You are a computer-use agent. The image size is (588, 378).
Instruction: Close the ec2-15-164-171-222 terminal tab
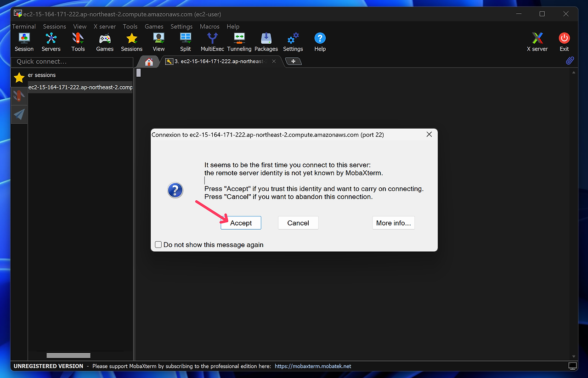click(274, 61)
